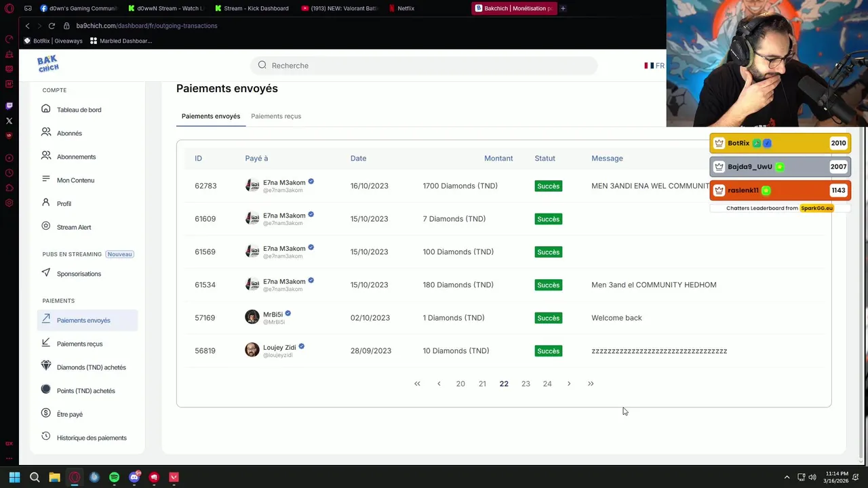The height and width of the screenshot is (488, 868).
Task: Go to page 24
Action: click(547, 384)
